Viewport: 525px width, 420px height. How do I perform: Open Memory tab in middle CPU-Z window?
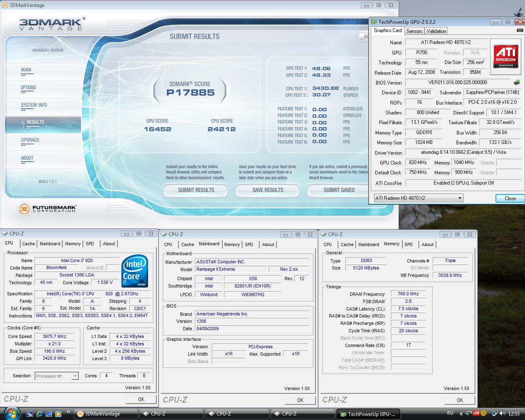point(232,244)
